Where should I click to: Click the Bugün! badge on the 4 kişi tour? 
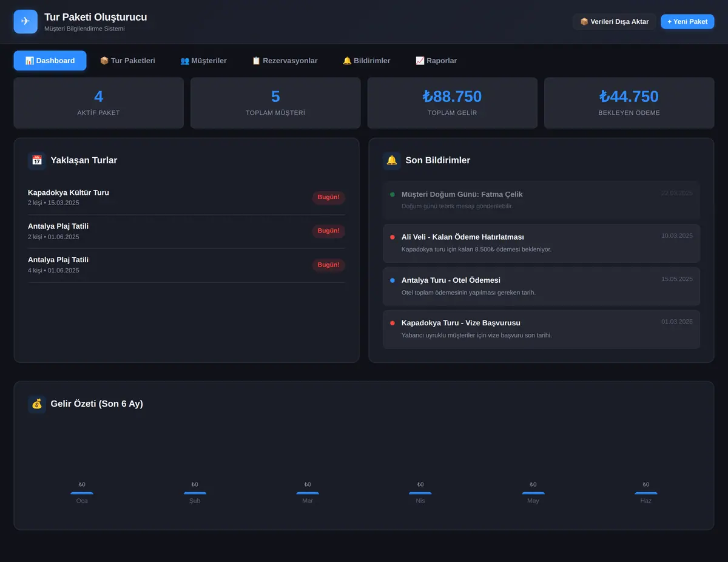[x=328, y=265]
